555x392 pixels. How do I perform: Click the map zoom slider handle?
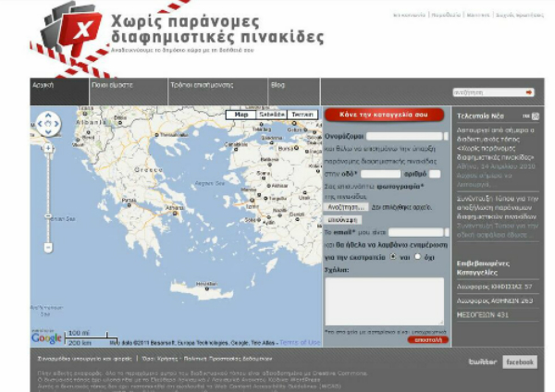tap(48, 216)
